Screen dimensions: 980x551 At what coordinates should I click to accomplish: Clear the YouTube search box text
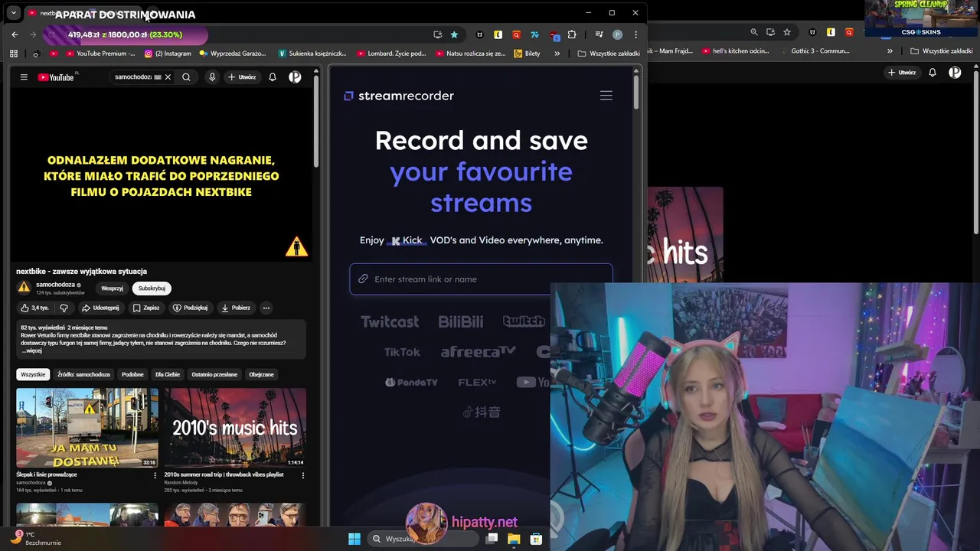[x=168, y=77]
